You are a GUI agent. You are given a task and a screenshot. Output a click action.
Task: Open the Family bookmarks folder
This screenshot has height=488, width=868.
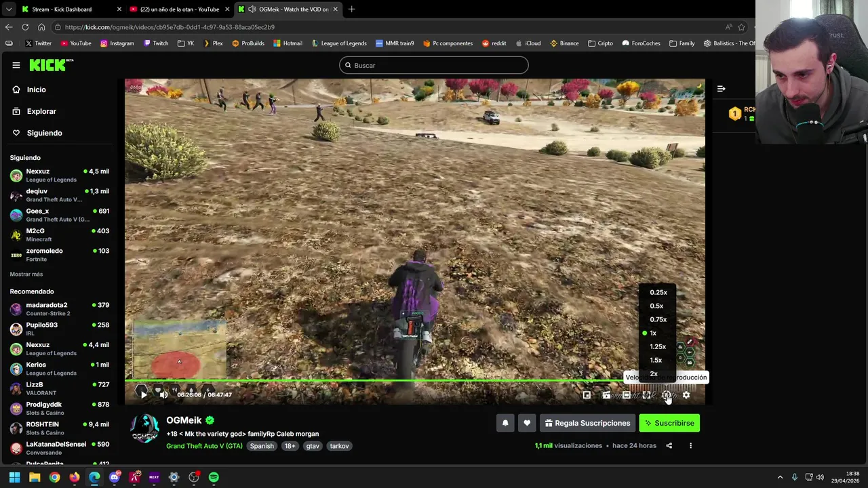click(x=682, y=43)
